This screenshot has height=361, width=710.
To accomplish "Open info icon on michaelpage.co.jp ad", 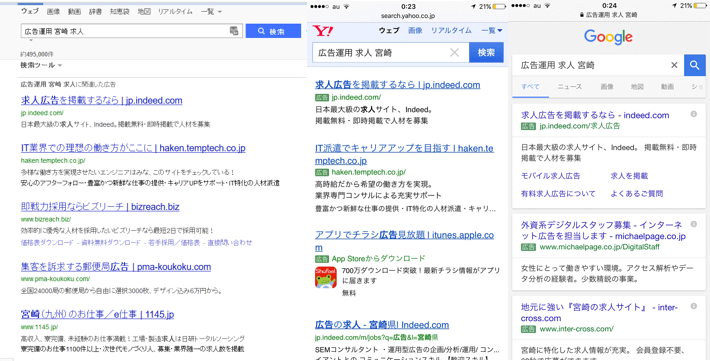I will click(x=693, y=224).
